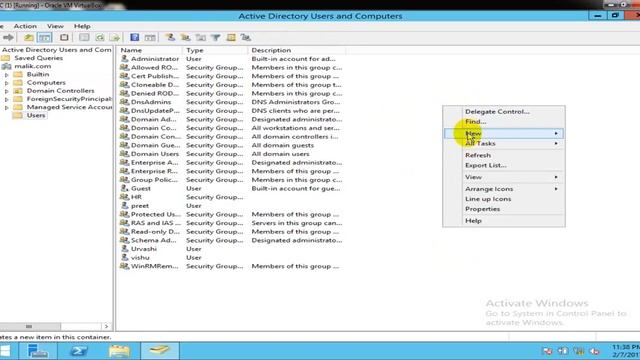The width and height of the screenshot is (640, 360).
Task: Select the Protected Us... group row
Action: click(231, 214)
